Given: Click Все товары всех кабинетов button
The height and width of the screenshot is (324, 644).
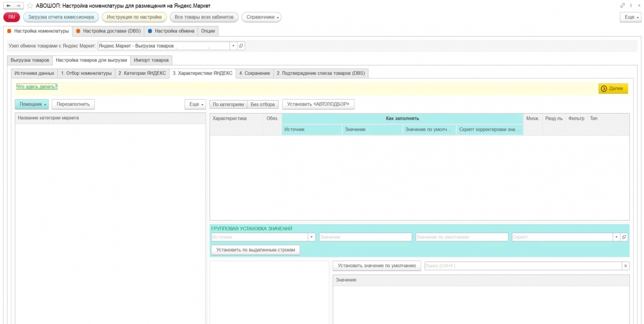Looking at the screenshot, I should pos(204,17).
